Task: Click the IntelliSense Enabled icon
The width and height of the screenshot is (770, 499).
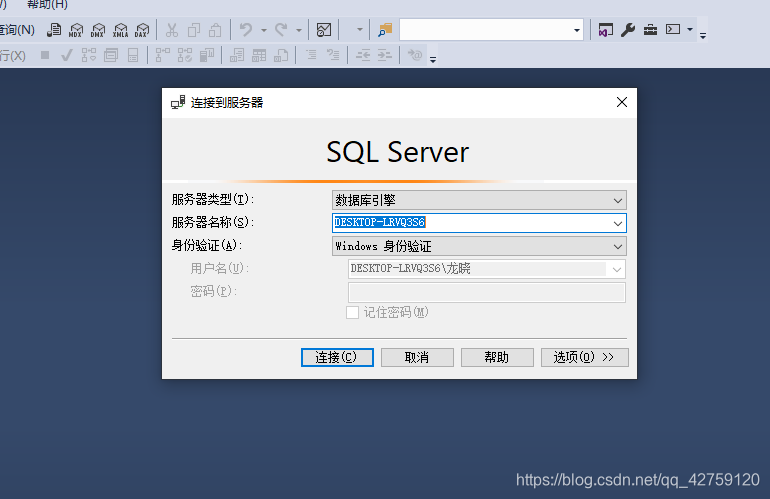Action: pyautogui.click(x=133, y=55)
